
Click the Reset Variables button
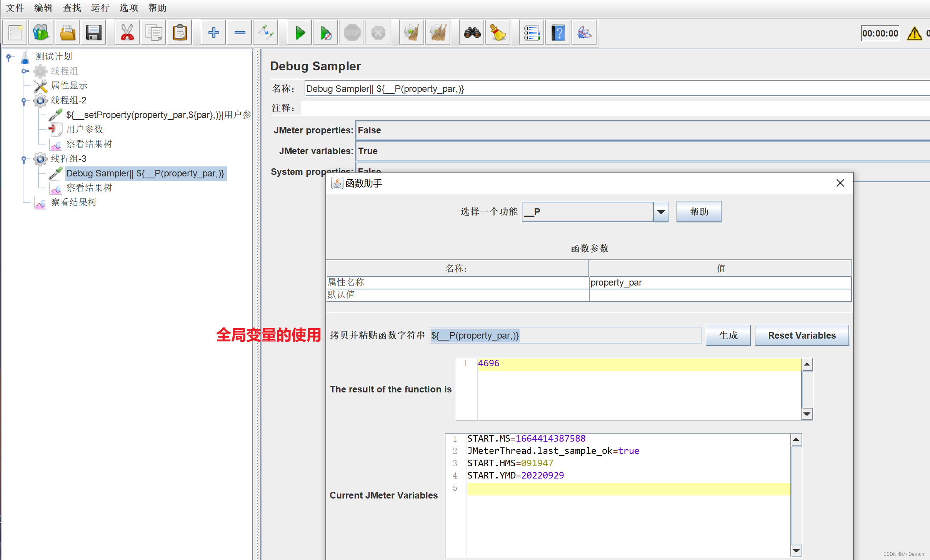coord(802,336)
